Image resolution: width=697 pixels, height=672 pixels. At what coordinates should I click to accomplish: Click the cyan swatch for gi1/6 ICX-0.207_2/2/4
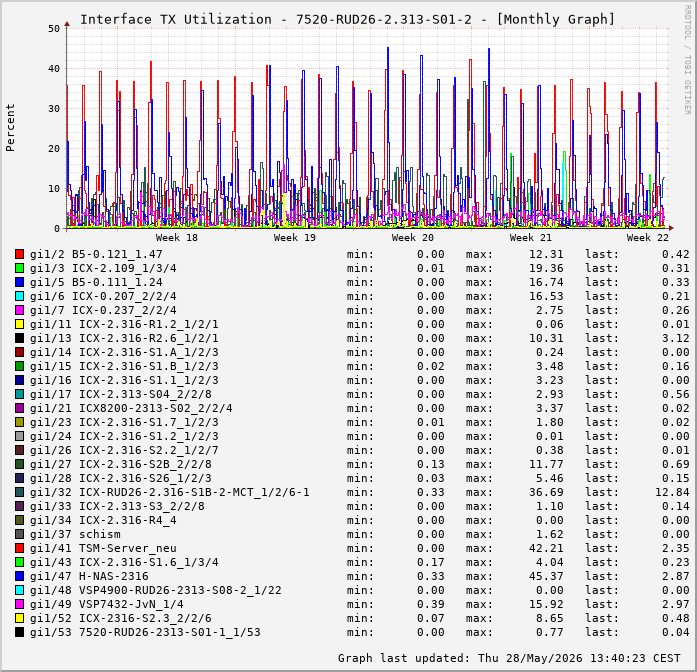[19, 296]
